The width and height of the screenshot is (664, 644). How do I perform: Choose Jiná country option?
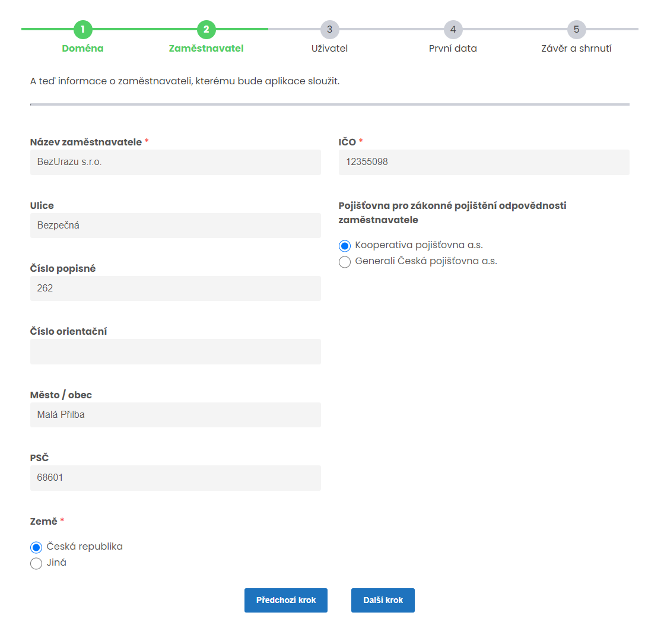pyautogui.click(x=36, y=563)
